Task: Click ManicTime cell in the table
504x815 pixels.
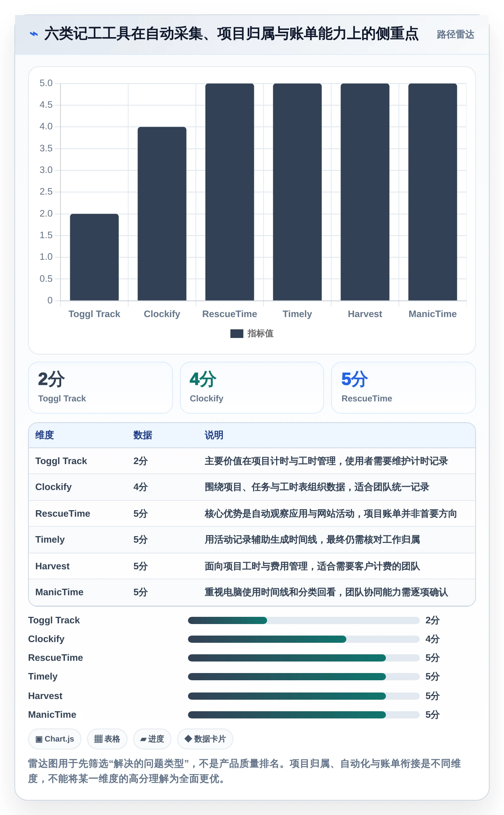Action: click(59, 592)
